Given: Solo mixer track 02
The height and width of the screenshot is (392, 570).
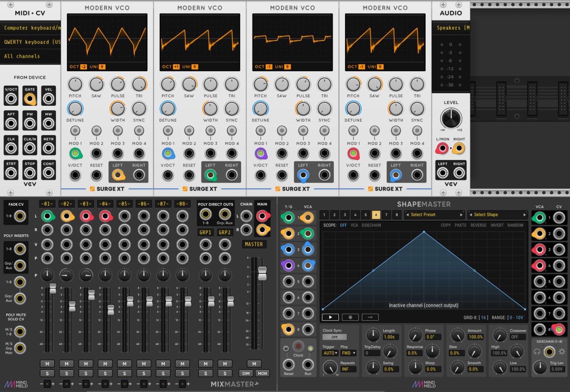Looking at the screenshot, I should pos(66,373).
